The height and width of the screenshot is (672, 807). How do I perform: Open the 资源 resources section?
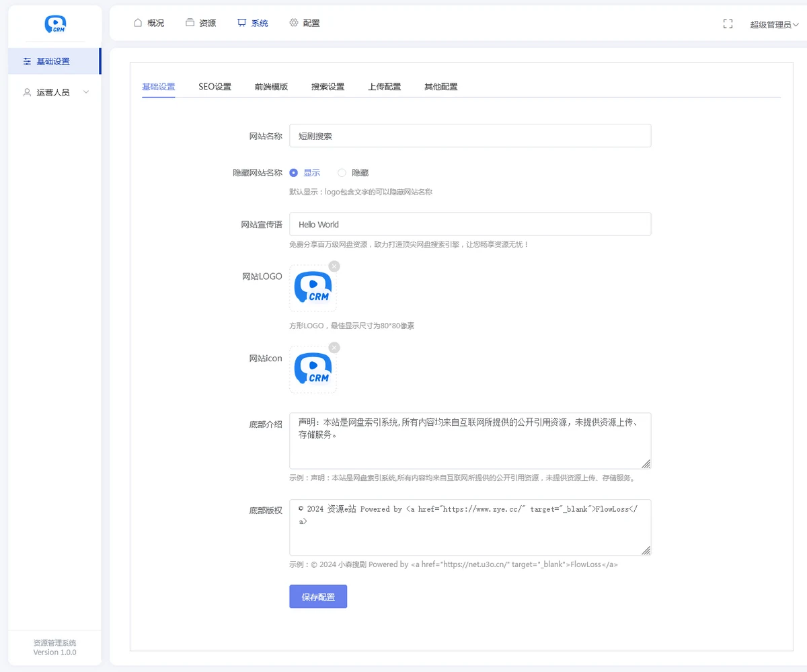200,23
